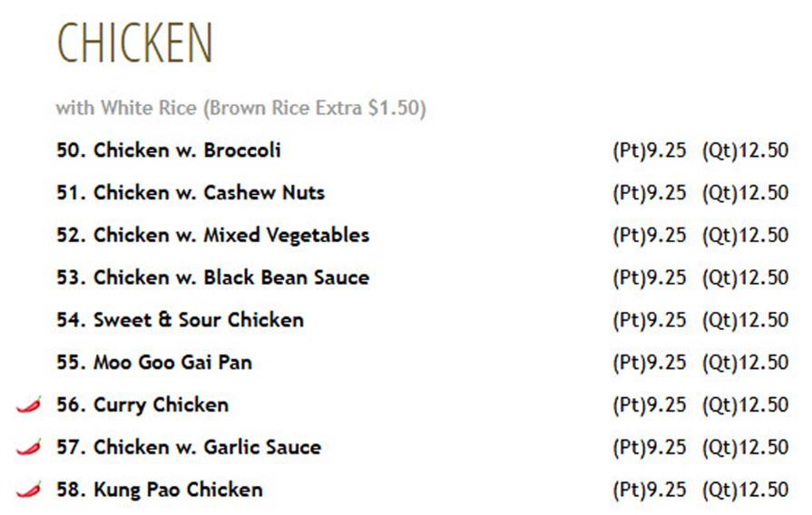
Task: Click the Brown Rice Extra $1.50 note
Action: (314, 108)
